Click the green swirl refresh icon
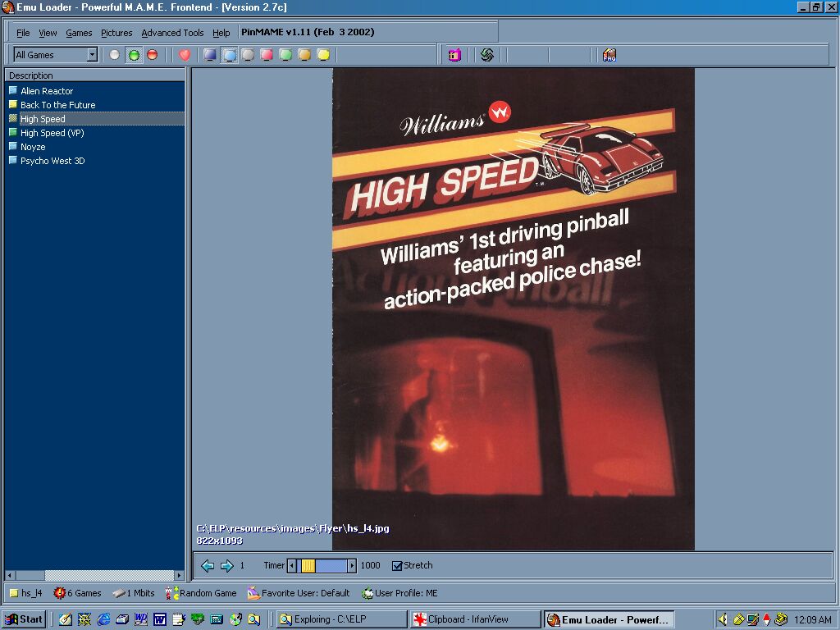The width and height of the screenshot is (840, 630). click(487, 55)
